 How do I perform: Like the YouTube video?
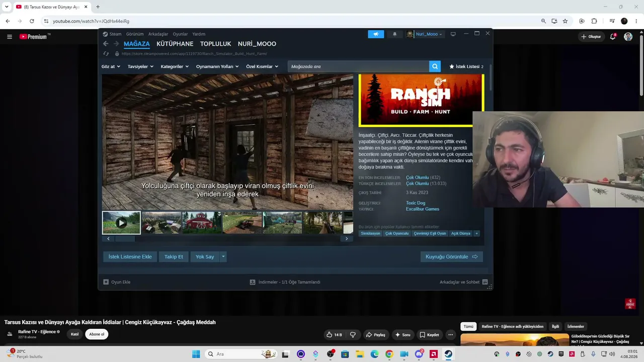coord(334,335)
